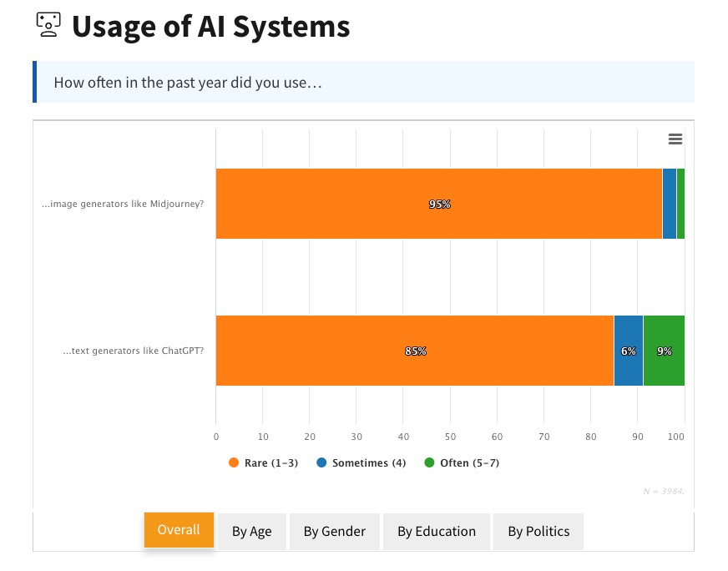728x571 pixels.
Task: Open the chart hamburger context menu
Action: tap(675, 139)
